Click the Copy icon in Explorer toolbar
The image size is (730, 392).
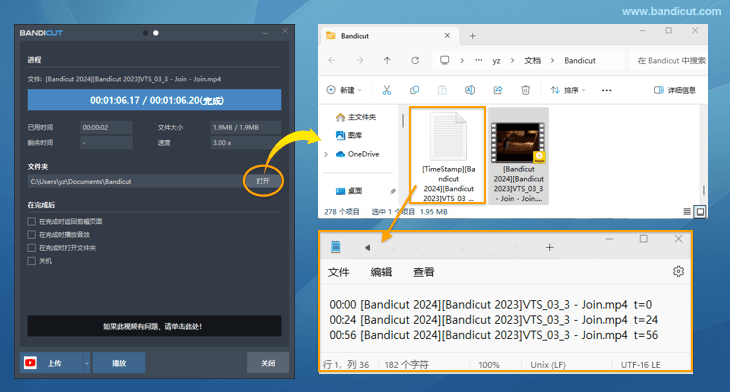414,90
